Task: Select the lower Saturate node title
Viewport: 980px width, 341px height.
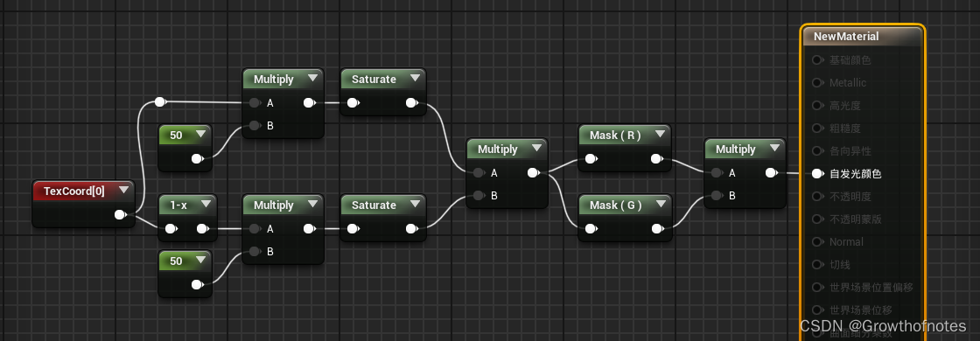Action: tap(374, 205)
